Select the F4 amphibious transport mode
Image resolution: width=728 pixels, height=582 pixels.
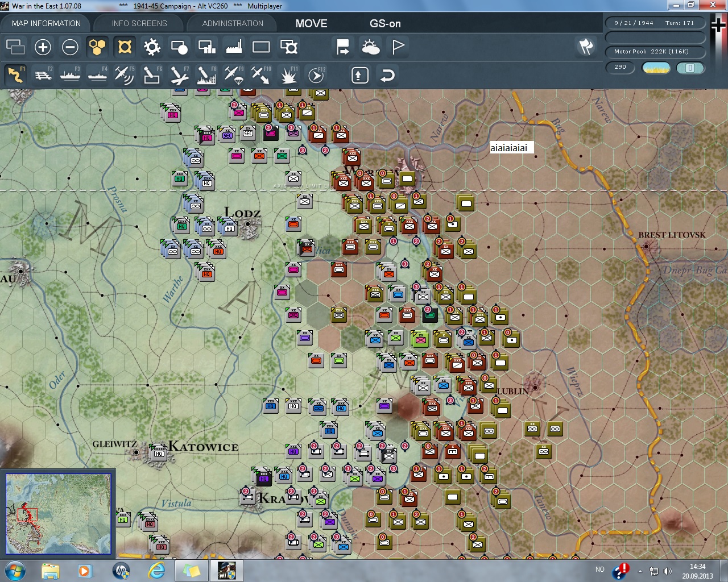pyautogui.click(x=97, y=75)
